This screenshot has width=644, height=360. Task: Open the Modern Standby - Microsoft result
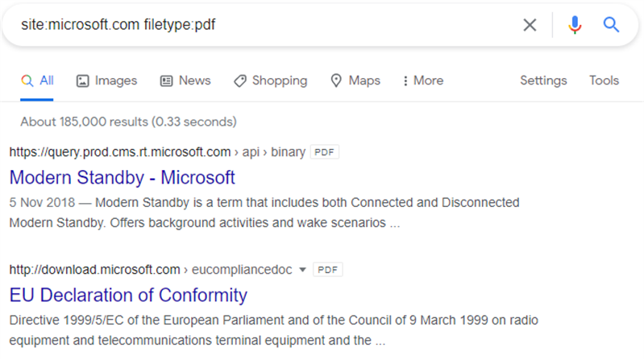pyautogui.click(x=122, y=178)
